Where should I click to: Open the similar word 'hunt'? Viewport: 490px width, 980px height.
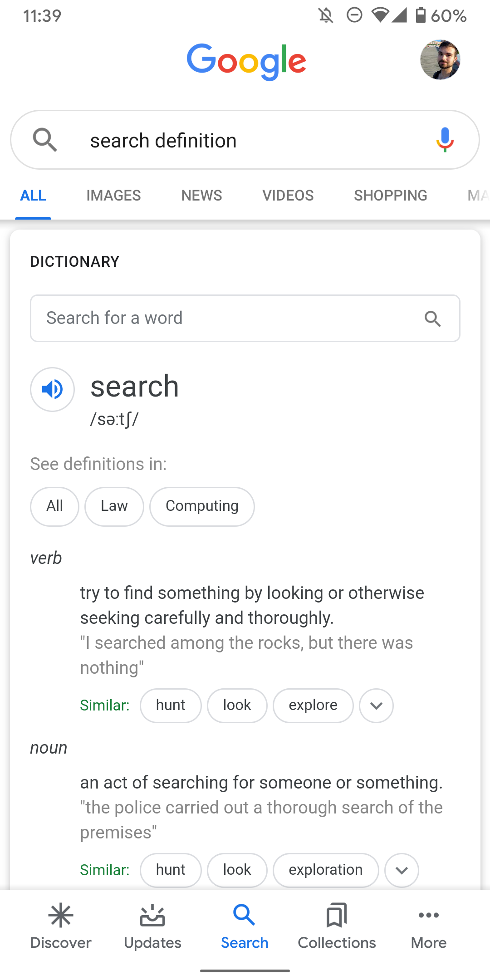coord(171,705)
